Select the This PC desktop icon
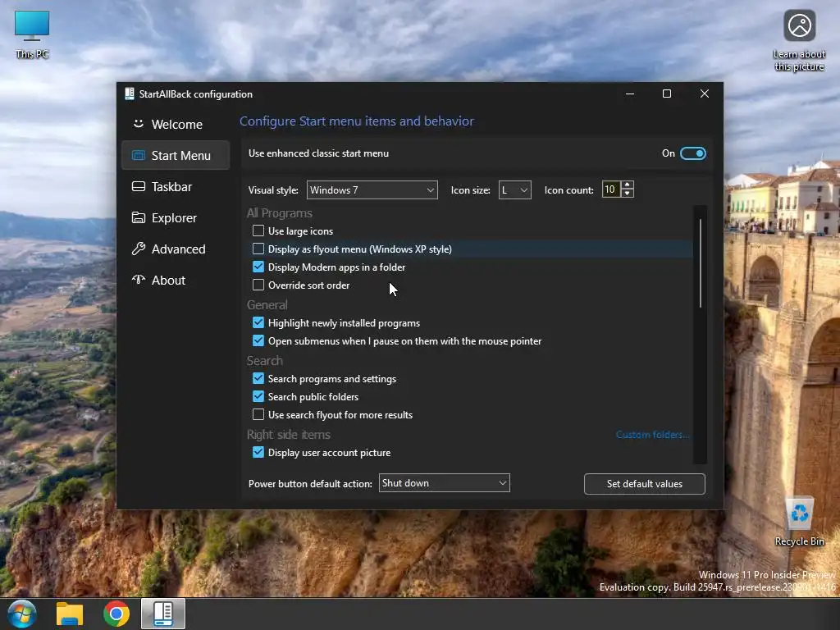Image resolution: width=840 pixels, height=630 pixels. tap(32, 34)
